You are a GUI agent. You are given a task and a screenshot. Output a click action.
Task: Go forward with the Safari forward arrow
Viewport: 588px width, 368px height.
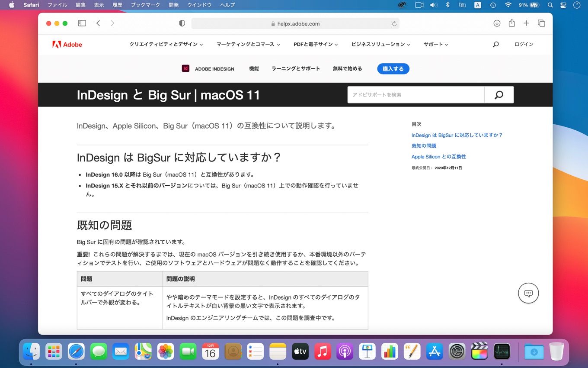coord(112,23)
